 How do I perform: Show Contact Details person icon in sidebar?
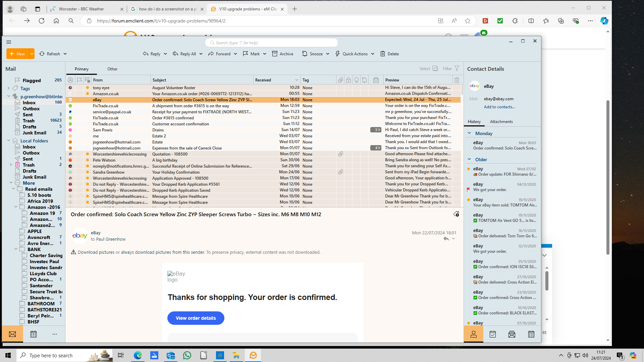coord(474,334)
